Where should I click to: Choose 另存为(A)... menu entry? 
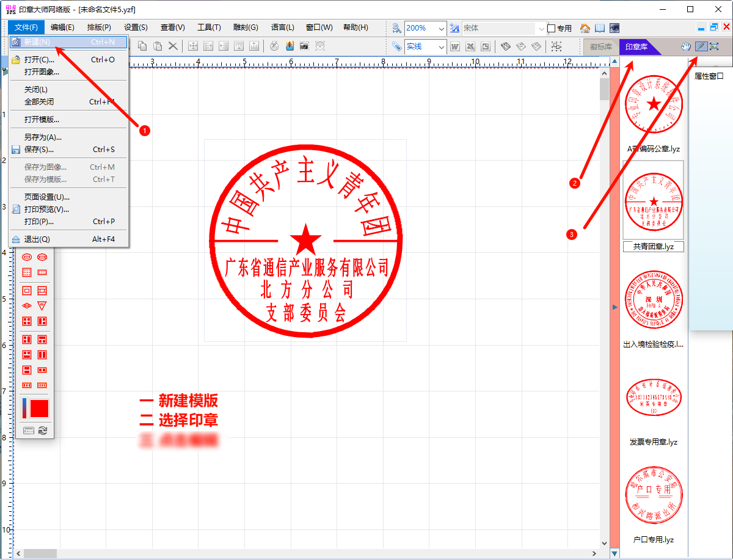pos(68,137)
